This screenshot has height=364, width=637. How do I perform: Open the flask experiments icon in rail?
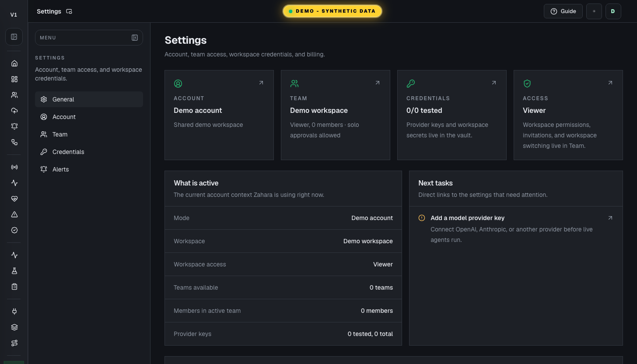tap(14, 271)
